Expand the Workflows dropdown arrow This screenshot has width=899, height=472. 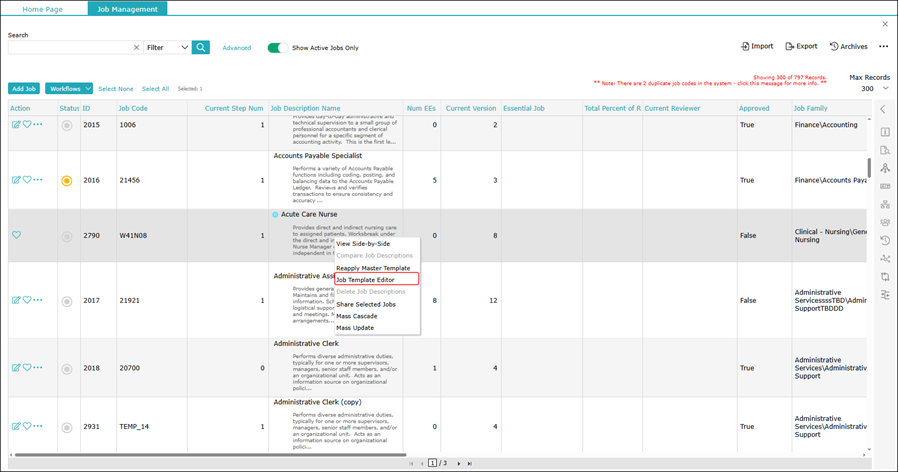pyautogui.click(x=87, y=89)
